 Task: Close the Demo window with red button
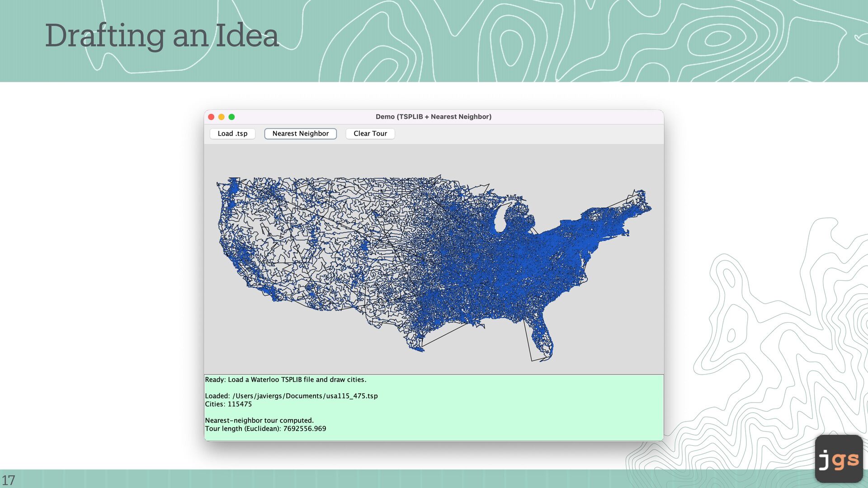pos(211,117)
